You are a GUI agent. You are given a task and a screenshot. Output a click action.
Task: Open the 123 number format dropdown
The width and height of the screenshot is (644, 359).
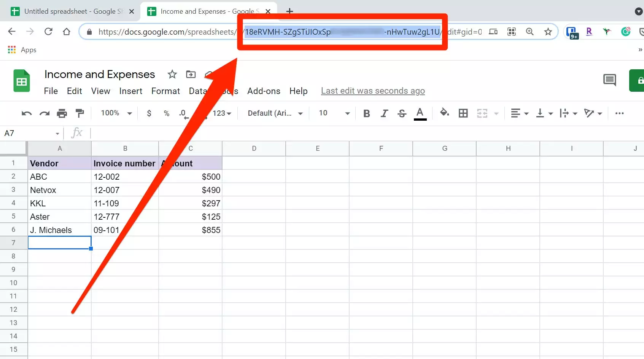pyautogui.click(x=222, y=113)
